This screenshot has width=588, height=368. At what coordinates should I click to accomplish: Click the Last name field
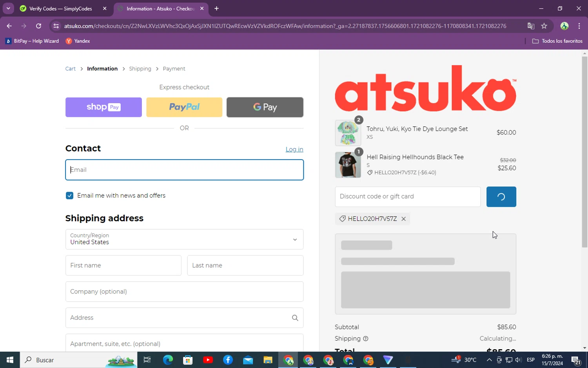(x=245, y=266)
